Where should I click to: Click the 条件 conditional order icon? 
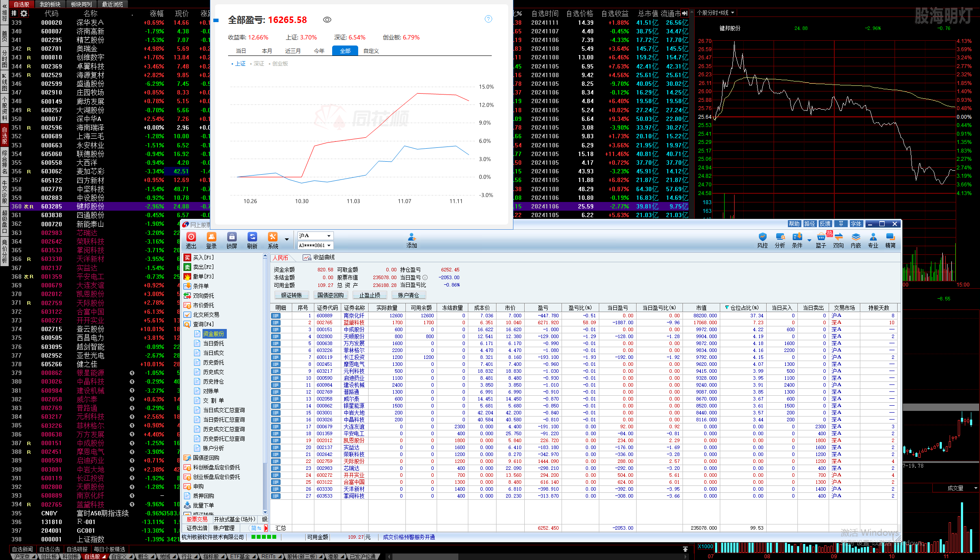point(797,240)
